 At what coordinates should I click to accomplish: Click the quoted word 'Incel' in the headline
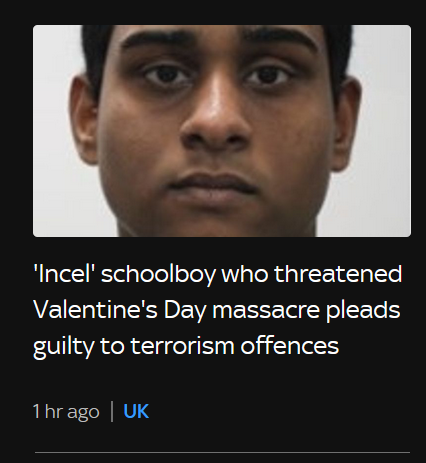point(64,274)
